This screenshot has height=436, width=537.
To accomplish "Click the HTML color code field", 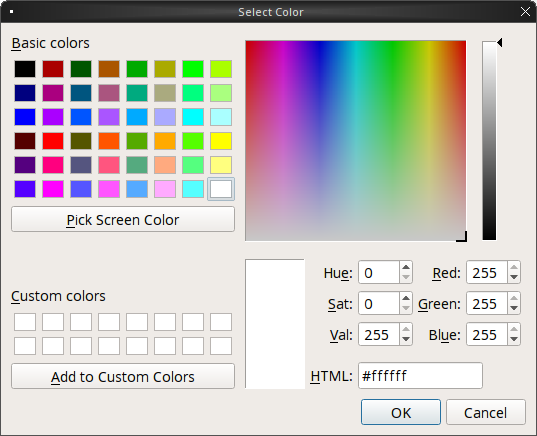I will pos(420,376).
